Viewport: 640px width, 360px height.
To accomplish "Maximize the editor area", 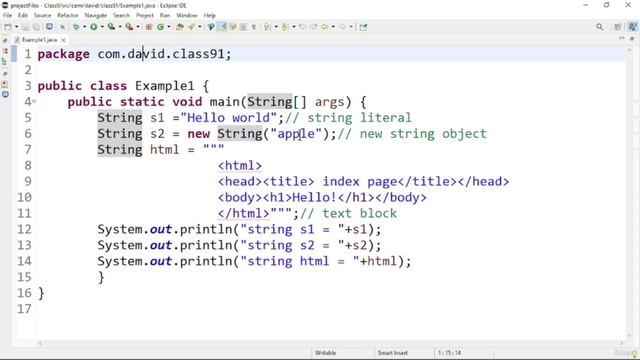I will (632, 38).
